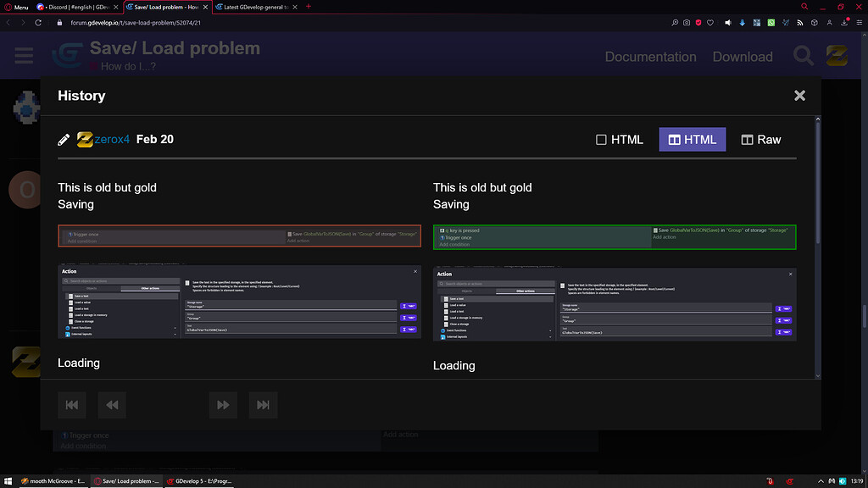Screen dimensions: 868x488
Task: Jump to the first revision with the skip-back control
Action: point(72,405)
